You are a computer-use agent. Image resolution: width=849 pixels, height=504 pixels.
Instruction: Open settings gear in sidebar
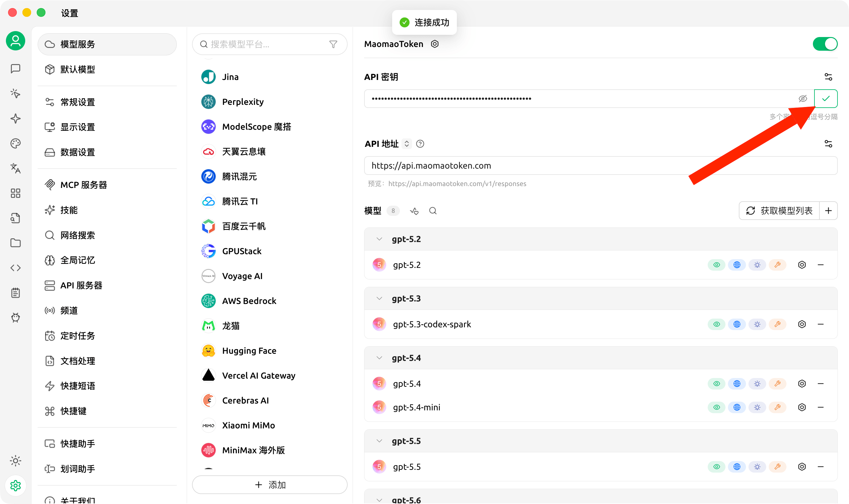tap(16, 486)
